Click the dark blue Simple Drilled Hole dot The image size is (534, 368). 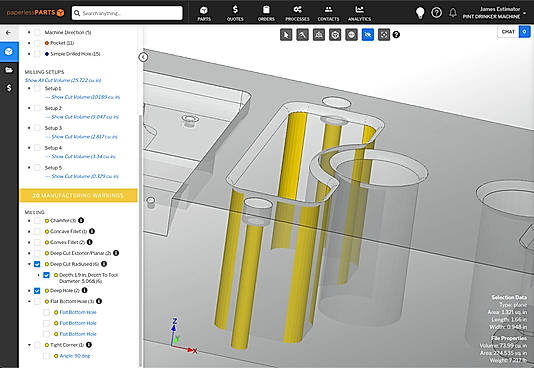(x=47, y=54)
